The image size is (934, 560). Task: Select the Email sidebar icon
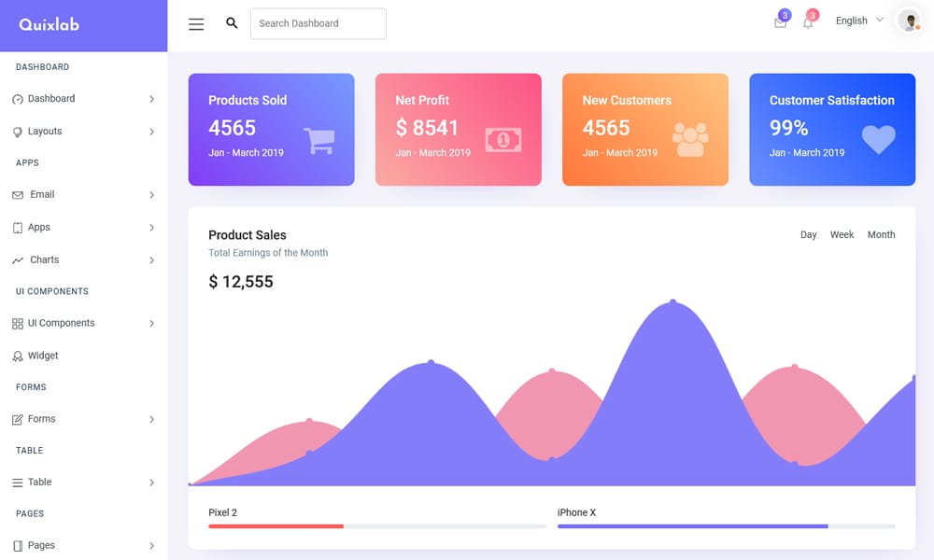(x=19, y=194)
